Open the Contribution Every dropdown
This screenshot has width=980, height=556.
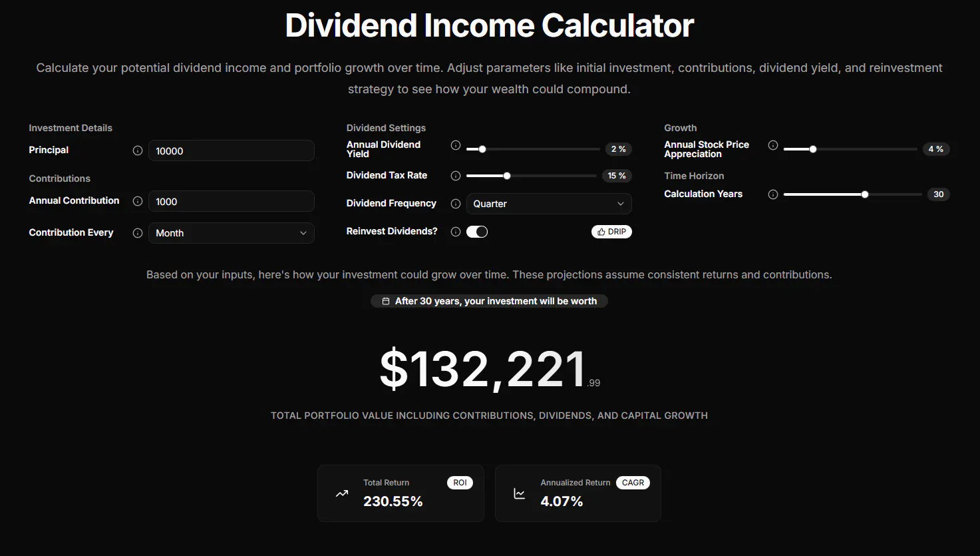point(232,233)
